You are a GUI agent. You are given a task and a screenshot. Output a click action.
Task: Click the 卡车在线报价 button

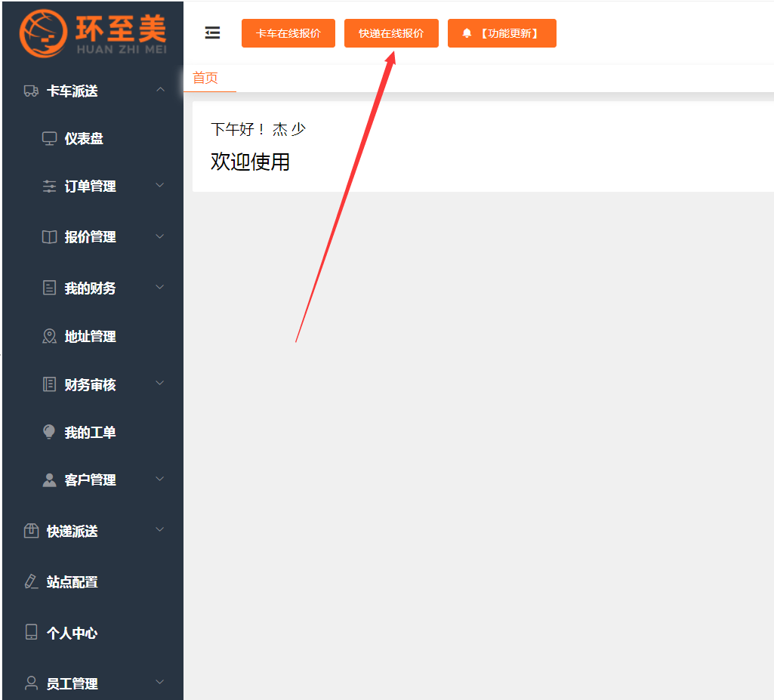click(288, 33)
